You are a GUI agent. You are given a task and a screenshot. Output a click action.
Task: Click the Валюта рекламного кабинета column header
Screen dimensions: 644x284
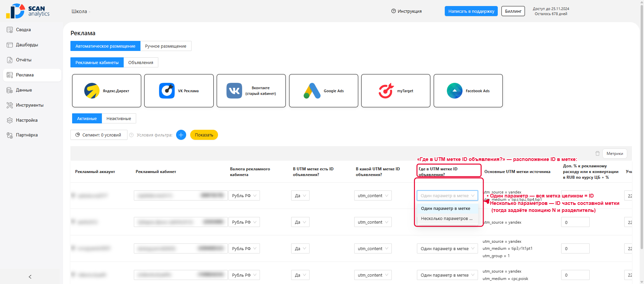click(250, 172)
